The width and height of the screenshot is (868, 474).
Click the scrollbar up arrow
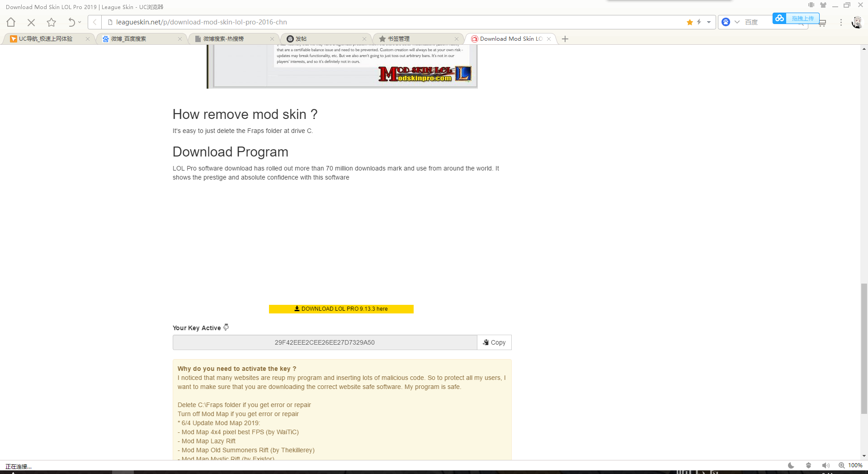(x=864, y=48)
